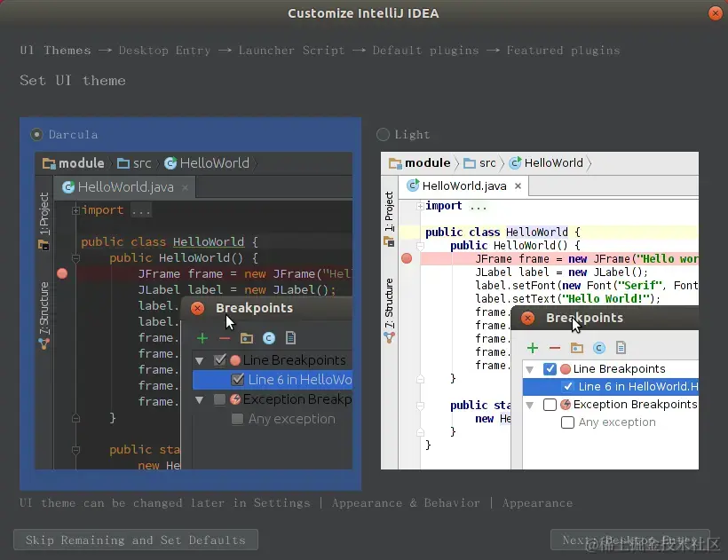
Task: Click class 'C' icon in Light Breakpoints toolbar
Action: coord(599,348)
